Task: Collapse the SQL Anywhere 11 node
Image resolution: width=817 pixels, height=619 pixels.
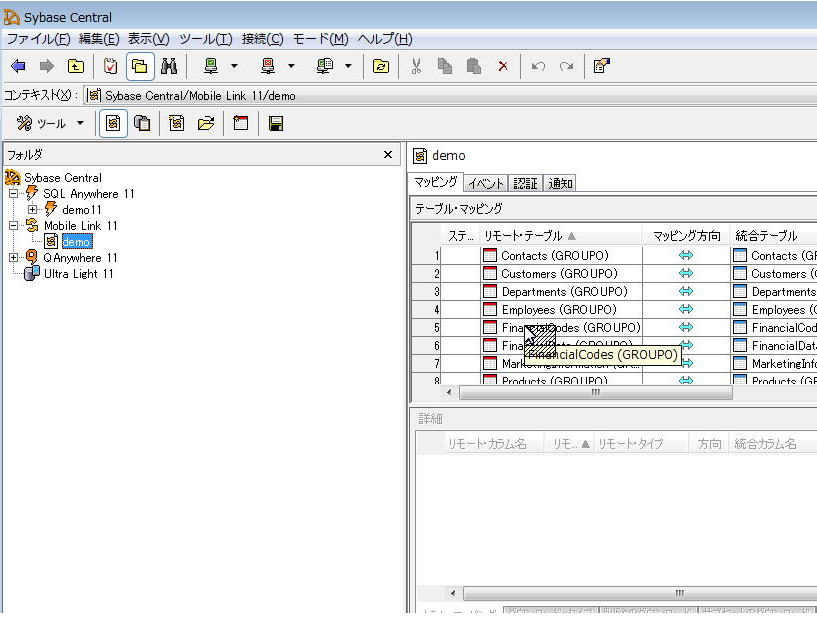Action: click(13, 194)
